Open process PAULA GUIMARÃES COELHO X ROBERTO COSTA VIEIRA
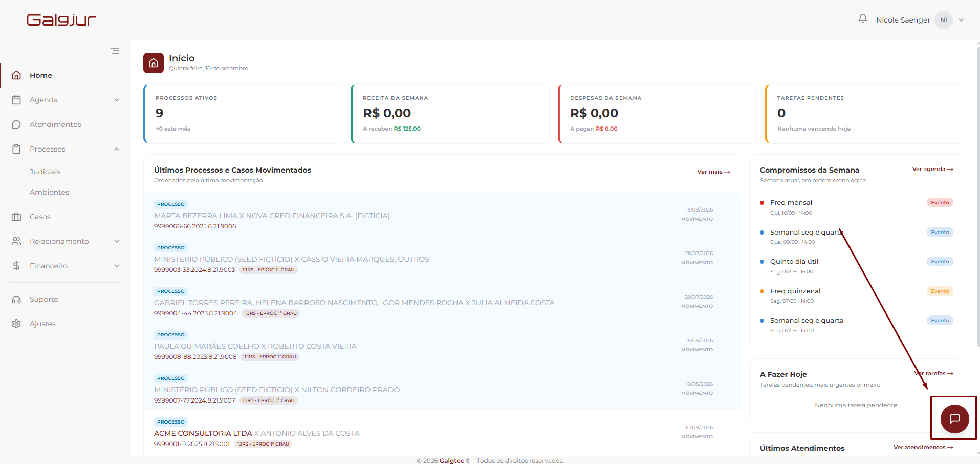This screenshot has height=464, width=980. tap(255, 346)
